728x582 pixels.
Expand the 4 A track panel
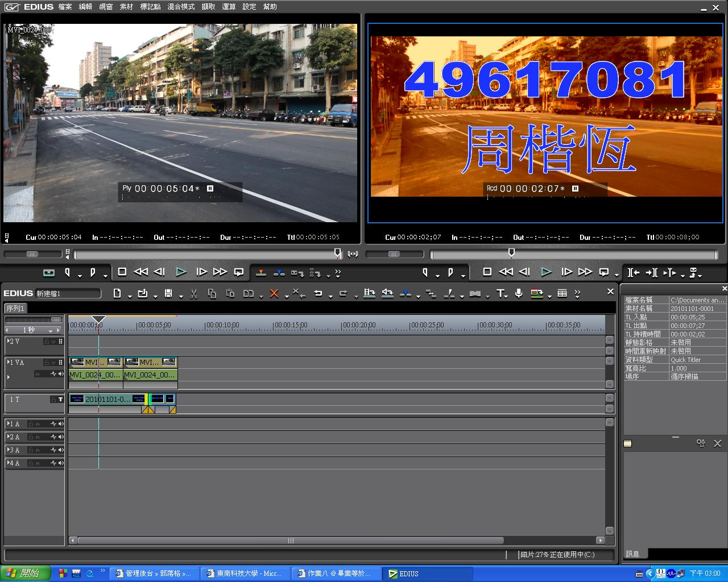click(8, 463)
